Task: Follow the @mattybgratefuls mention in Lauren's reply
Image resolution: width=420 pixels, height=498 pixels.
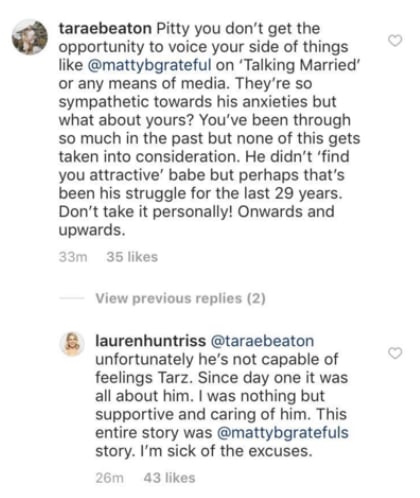Action: (x=282, y=433)
